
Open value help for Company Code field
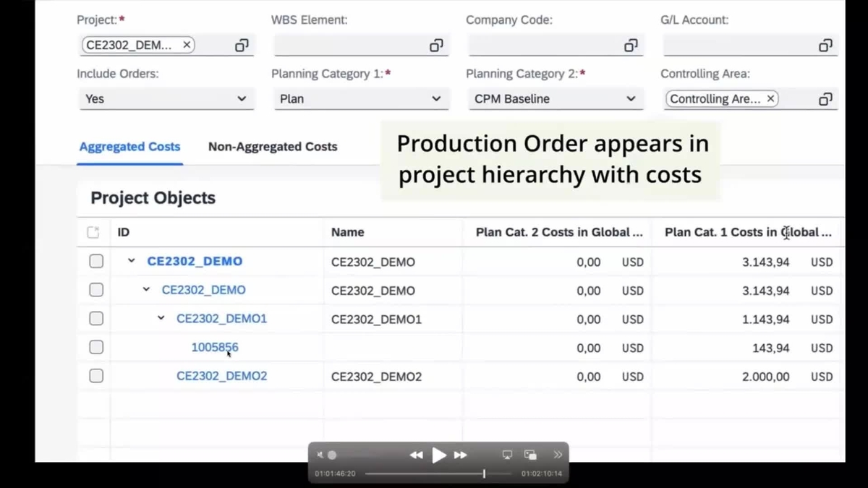631,45
